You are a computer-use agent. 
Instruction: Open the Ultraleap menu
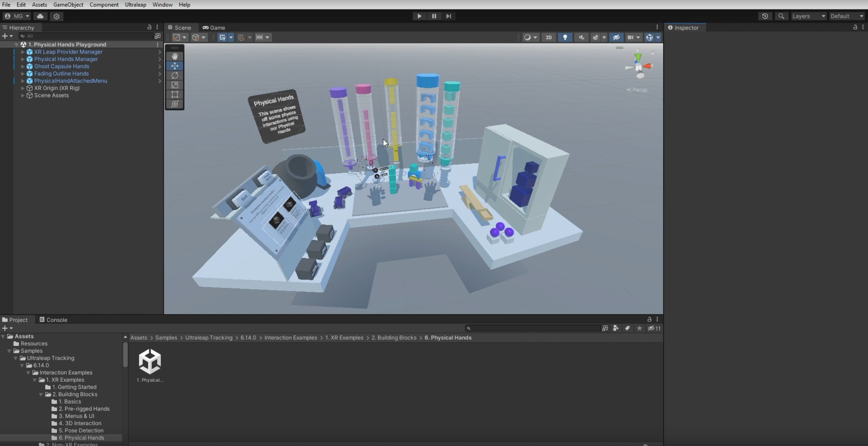[x=135, y=4]
